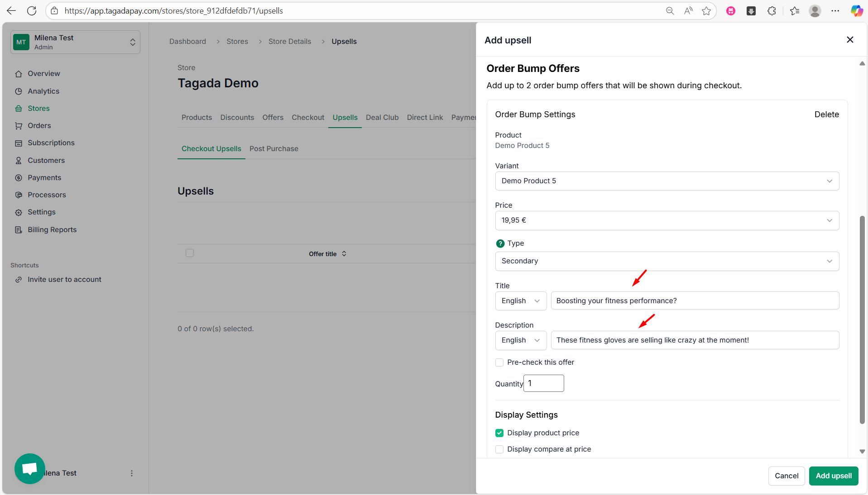Switch to Post Purchase sub-tab

point(274,149)
